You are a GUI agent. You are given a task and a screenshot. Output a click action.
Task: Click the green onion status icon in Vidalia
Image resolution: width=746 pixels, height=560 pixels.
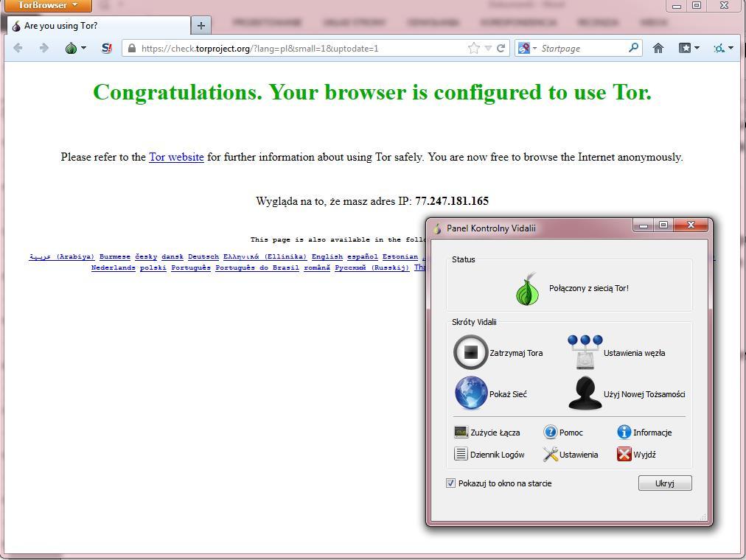[527, 289]
